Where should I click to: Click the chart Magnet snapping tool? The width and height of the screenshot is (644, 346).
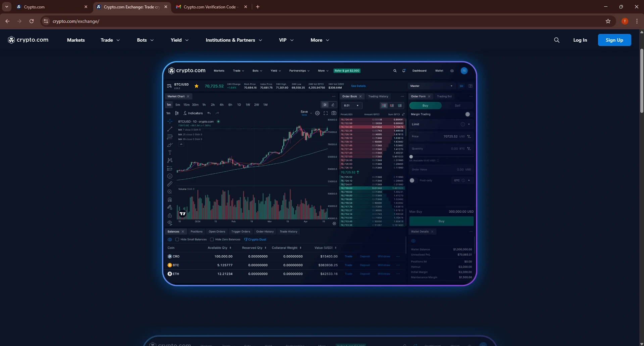pyautogui.click(x=170, y=199)
